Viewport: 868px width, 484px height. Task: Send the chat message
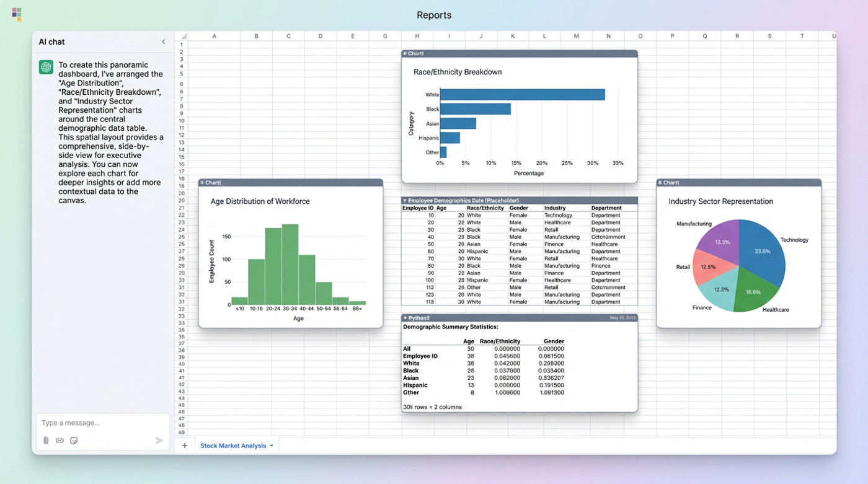159,441
